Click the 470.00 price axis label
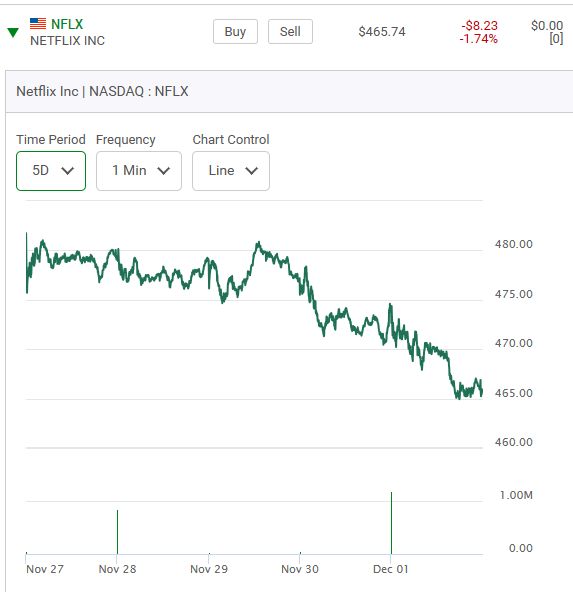Image resolution: width=573 pixels, height=592 pixels. [514, 343]
